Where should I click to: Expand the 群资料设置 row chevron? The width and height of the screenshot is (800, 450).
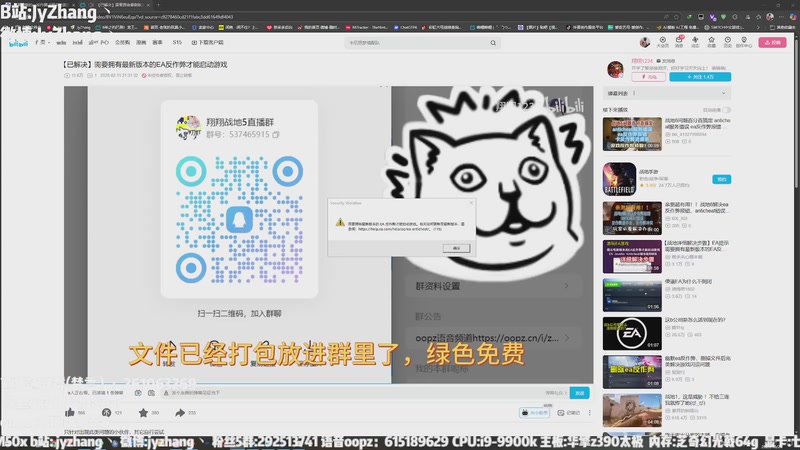(566, 286)
